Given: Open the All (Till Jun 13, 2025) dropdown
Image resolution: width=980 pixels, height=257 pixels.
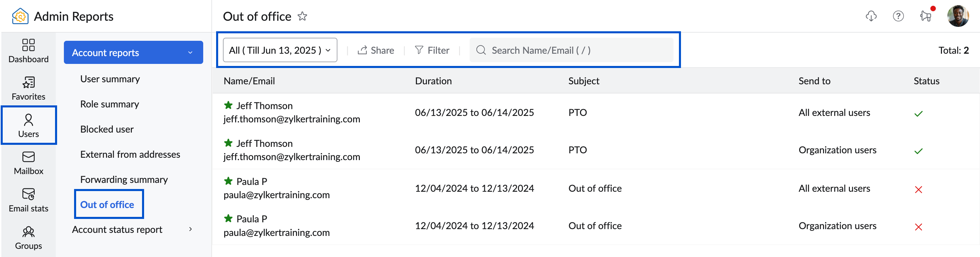Looking at the screenshot, I should (x=280, y=50).
